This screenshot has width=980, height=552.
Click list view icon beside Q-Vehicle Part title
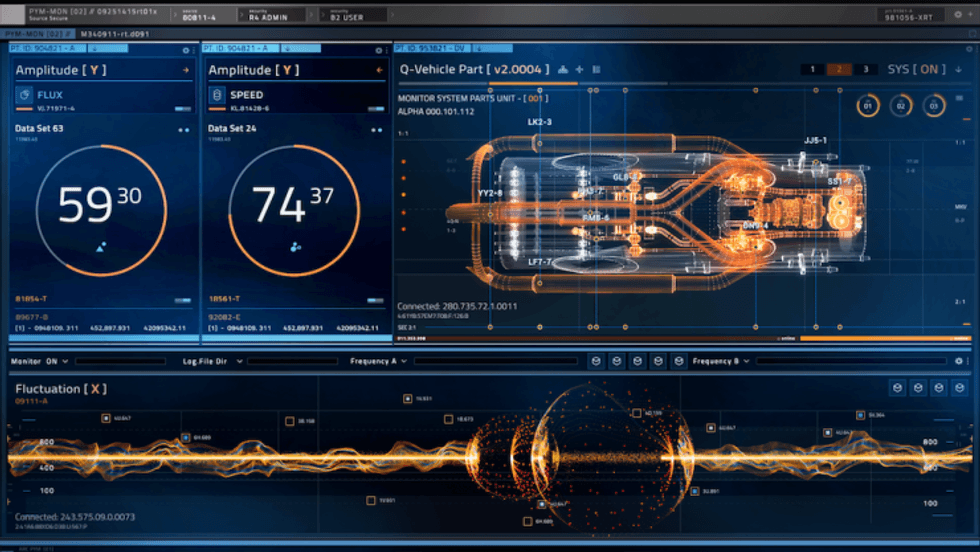(596, 69)
